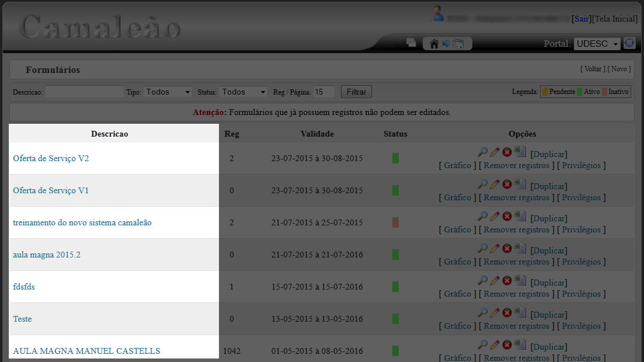Click the Reg / Página input field

pyautogui.click(x=324, y=92)
